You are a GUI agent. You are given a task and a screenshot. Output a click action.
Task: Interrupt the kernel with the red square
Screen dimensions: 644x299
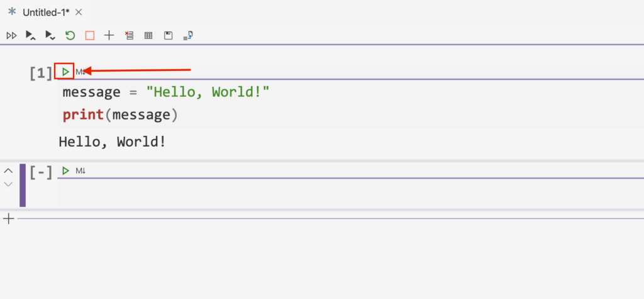[x=90, y=35]
